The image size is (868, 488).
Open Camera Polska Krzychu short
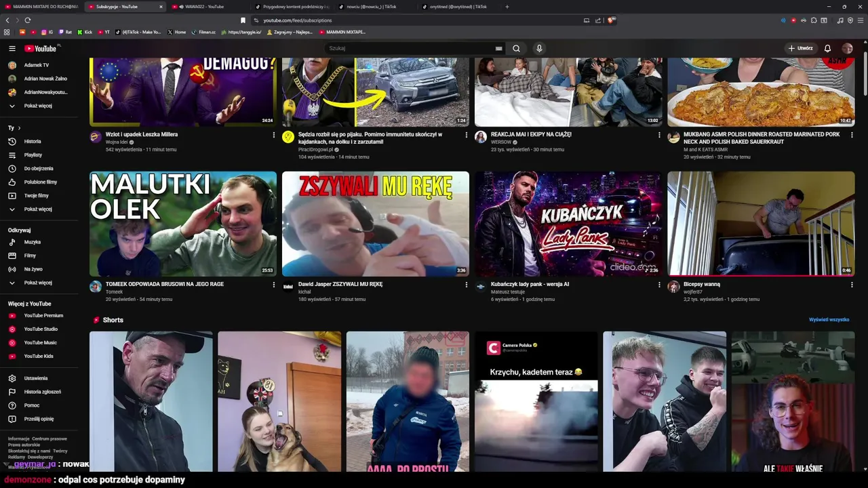pyautogui.click(x=536, y=401)
